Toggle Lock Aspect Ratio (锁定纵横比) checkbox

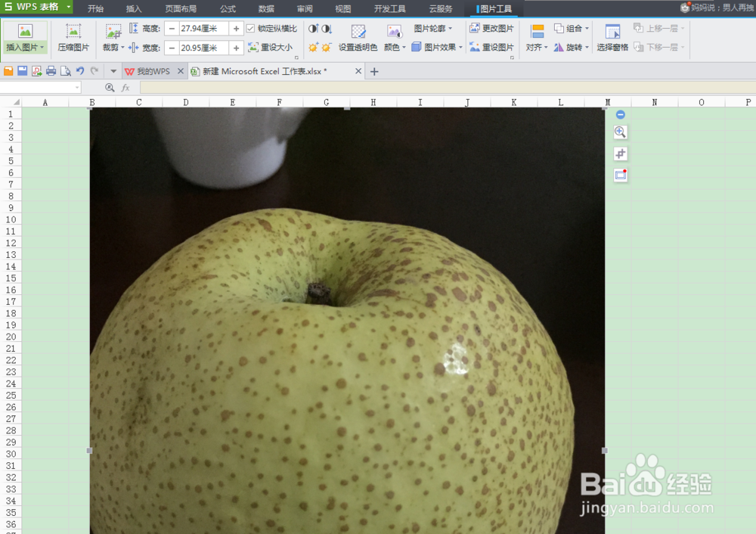[x=250, y=29]
